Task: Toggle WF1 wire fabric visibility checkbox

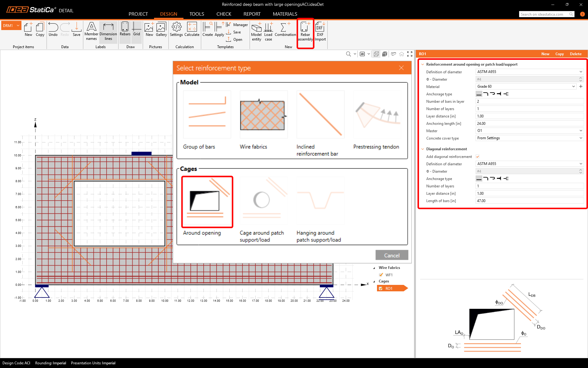Action: click(x=381, y=275)
